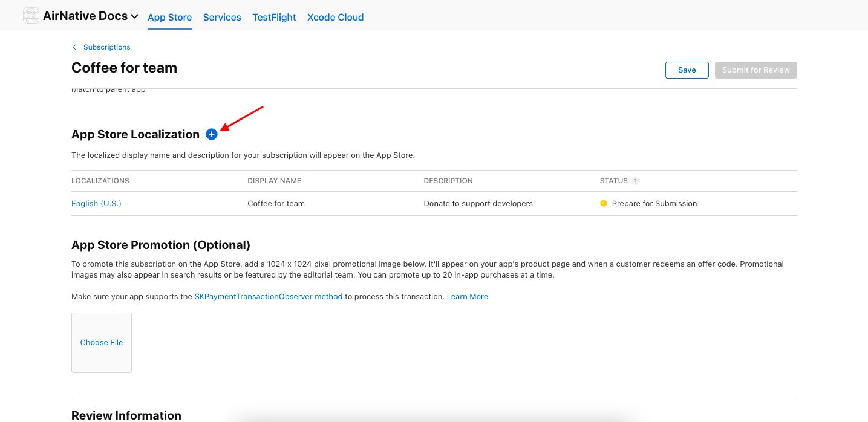Click the yellow status dot indicator
Screen dimensions: 868x422
coord(603,203)
